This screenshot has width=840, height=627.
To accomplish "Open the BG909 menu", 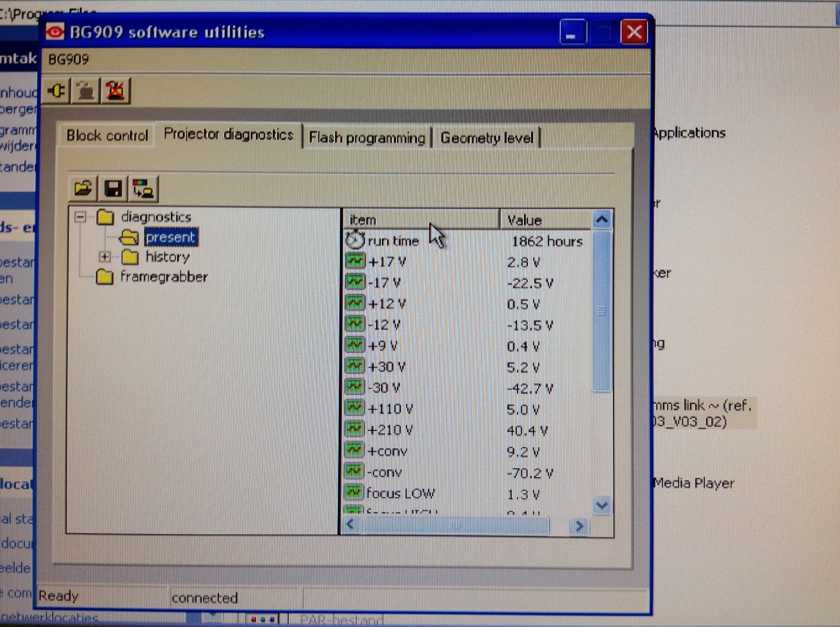I will 69,60.
